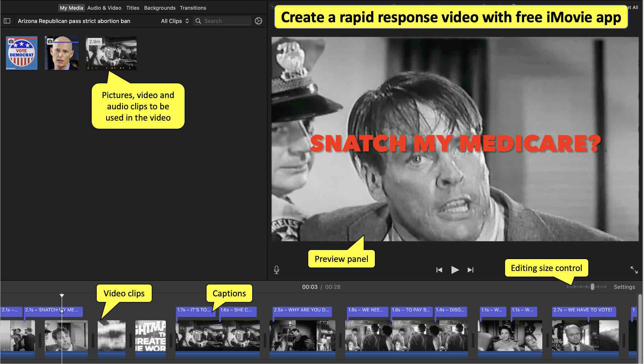Play the video preview
644x364 pixels.
[455, 270]
